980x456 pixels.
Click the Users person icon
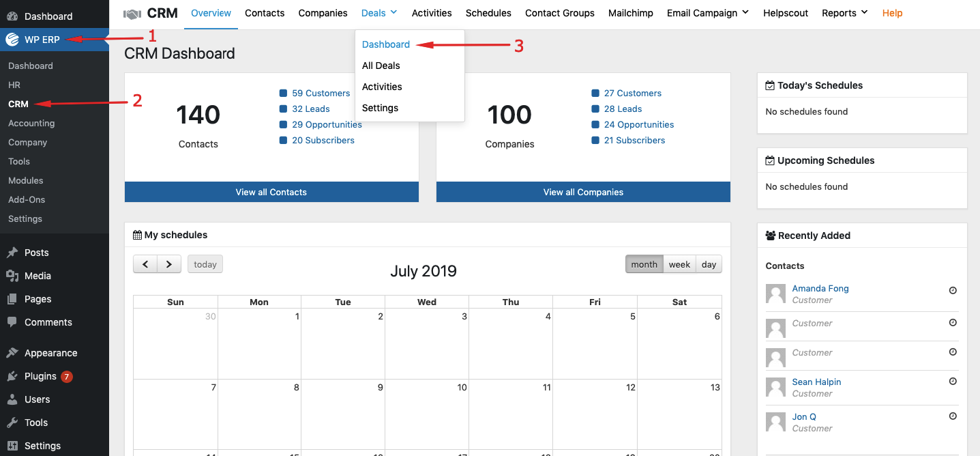12,399
